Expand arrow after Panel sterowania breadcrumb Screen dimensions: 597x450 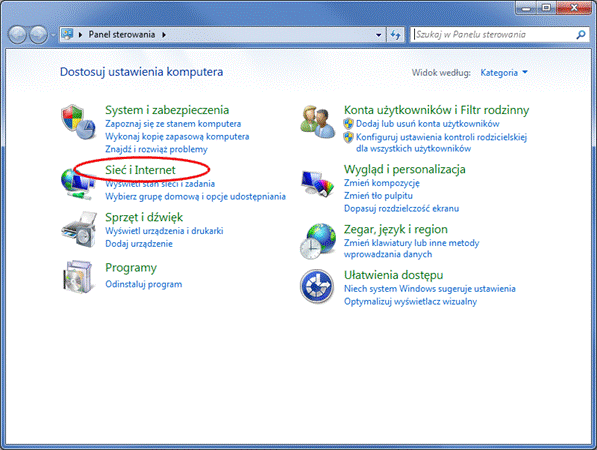coord(164,35)
